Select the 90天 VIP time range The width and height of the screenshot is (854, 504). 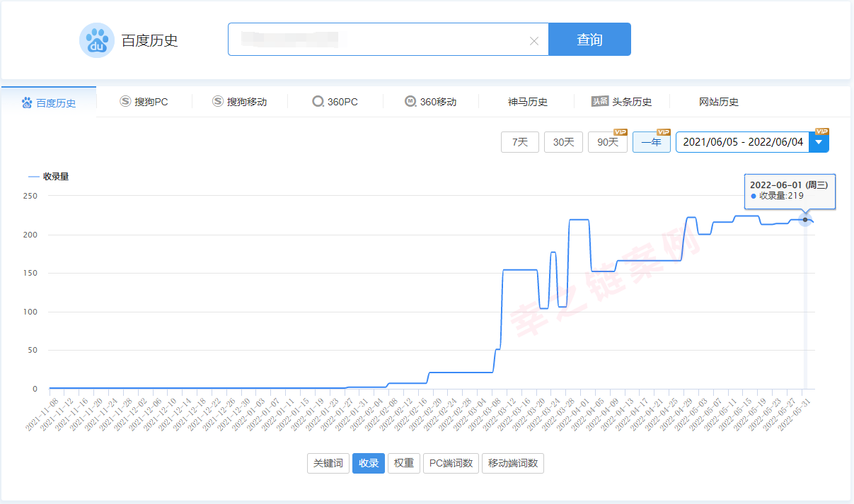point(607,142)
